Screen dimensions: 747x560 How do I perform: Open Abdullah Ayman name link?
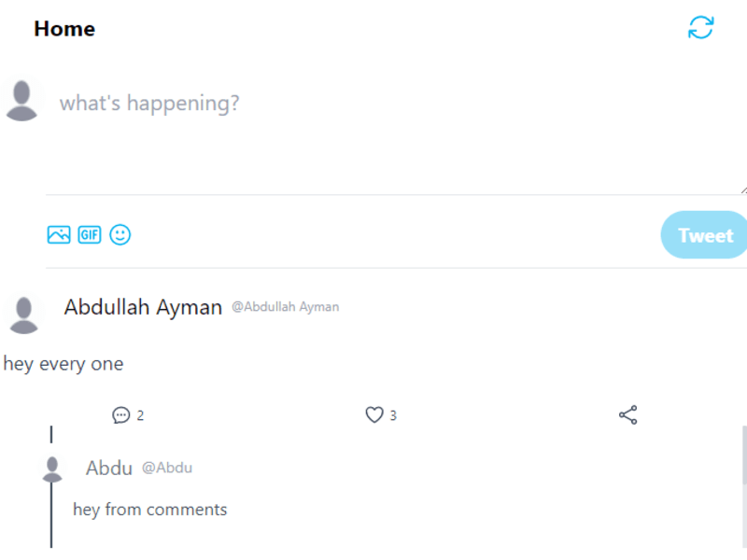tap(144, 307)
